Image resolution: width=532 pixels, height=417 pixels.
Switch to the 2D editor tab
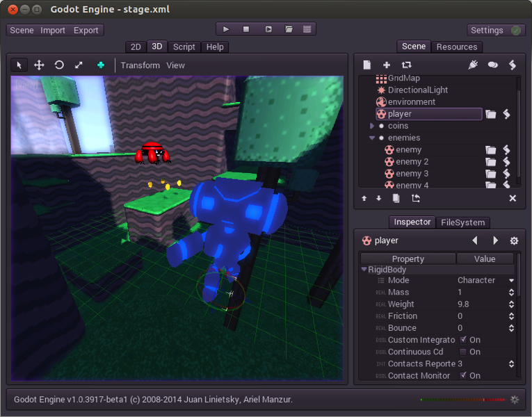coord(136,47)
